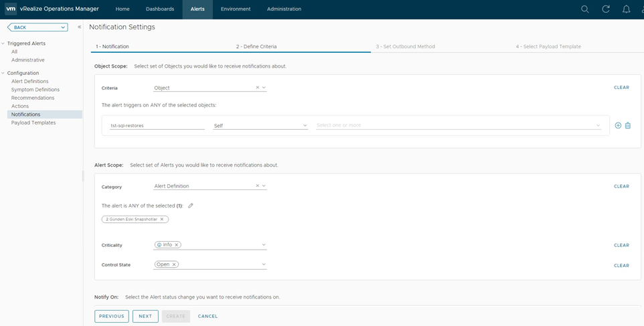Add another object row with plus icon
This screenshot has height=326, width=644.
618,126
